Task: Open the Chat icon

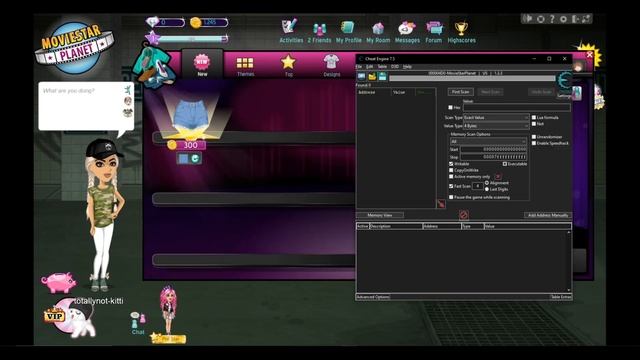Action: pos(138,322)
